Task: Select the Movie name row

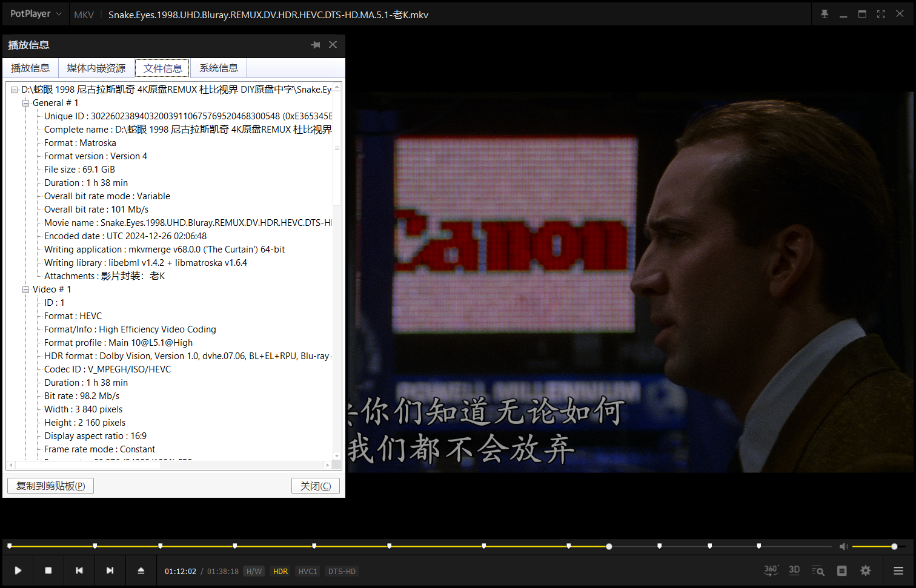Action: pyautogui.click(x=188, y=223)
